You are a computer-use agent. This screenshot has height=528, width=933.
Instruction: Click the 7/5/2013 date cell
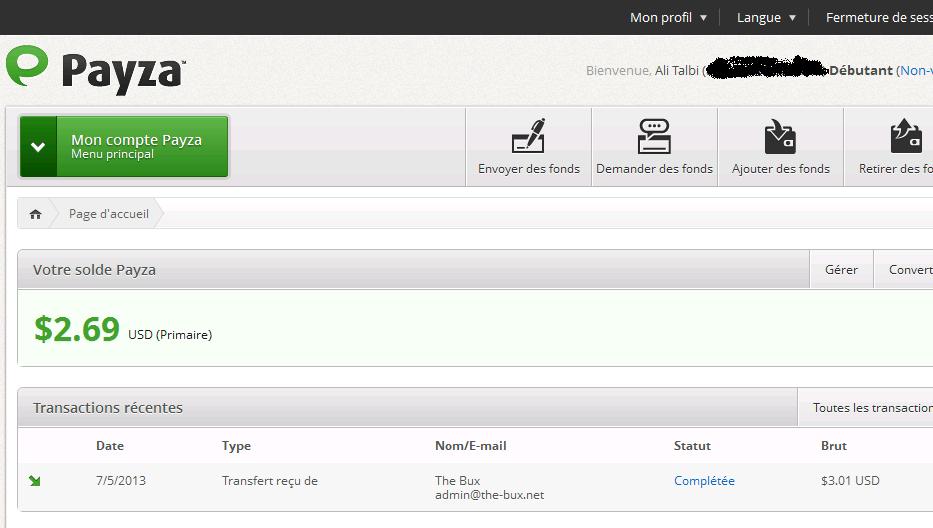121,480
